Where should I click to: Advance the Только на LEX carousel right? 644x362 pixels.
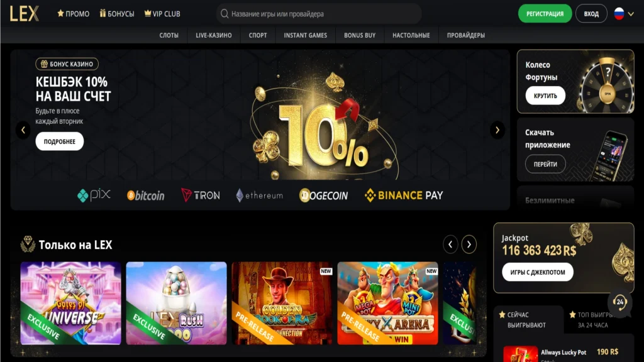469,244
